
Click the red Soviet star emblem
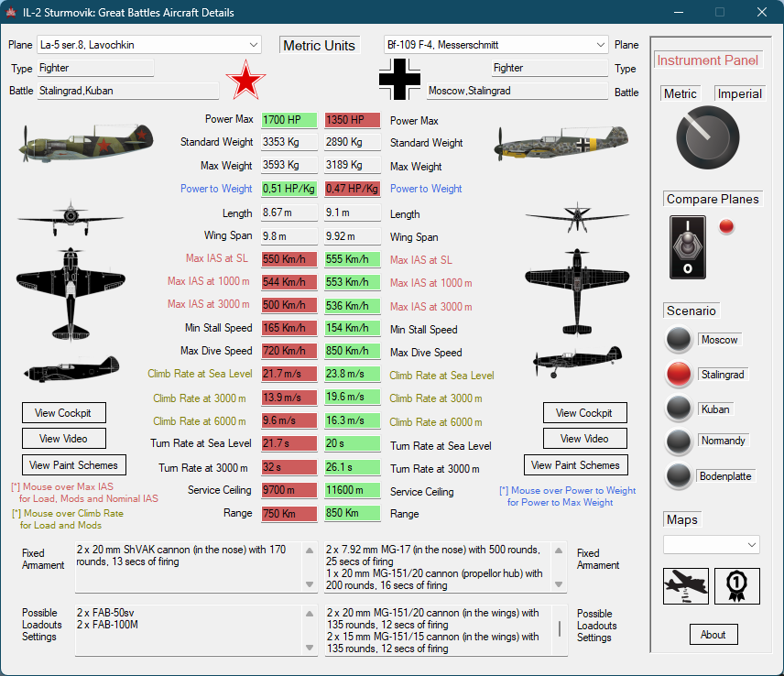[x=245, y=81]
